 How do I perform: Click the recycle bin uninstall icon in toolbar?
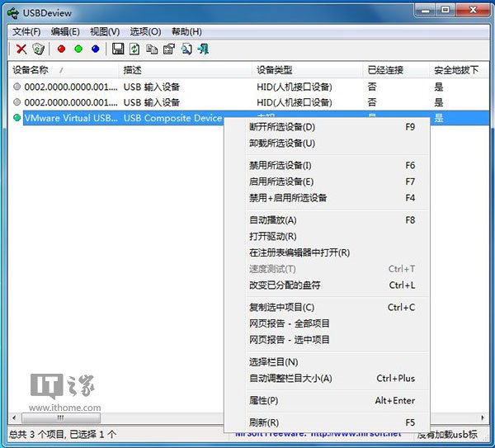(x=38, y=49)
